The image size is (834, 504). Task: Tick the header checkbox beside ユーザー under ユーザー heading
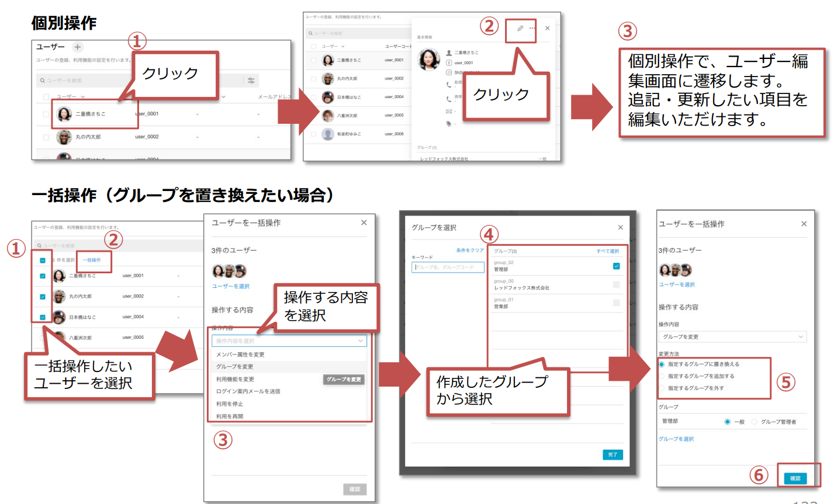point(46,96)
